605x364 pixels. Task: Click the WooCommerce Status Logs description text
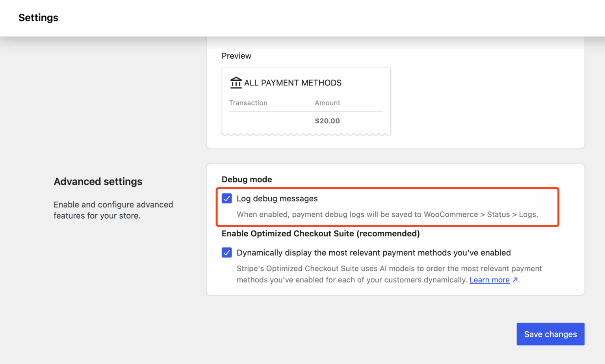coord(387,214)
